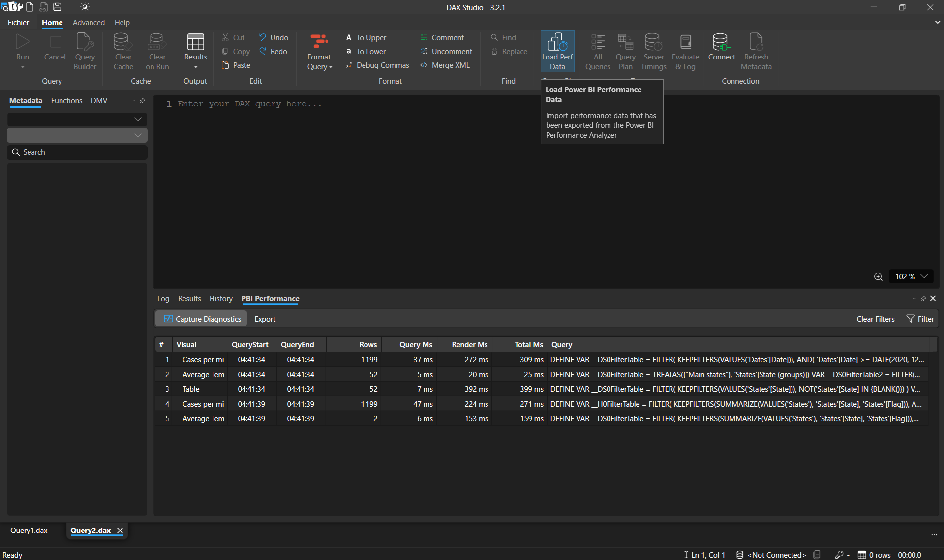Close the PBI Performance panel

point(933,298)
